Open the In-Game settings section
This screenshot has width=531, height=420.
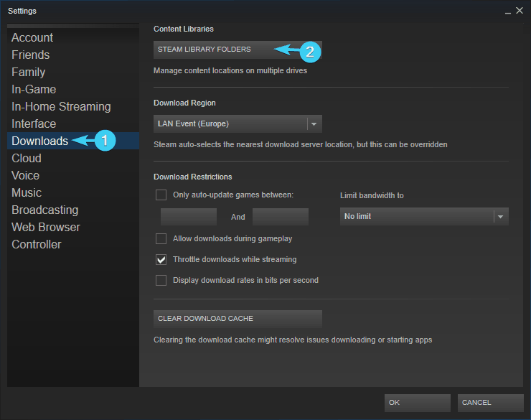click(72, 90)
